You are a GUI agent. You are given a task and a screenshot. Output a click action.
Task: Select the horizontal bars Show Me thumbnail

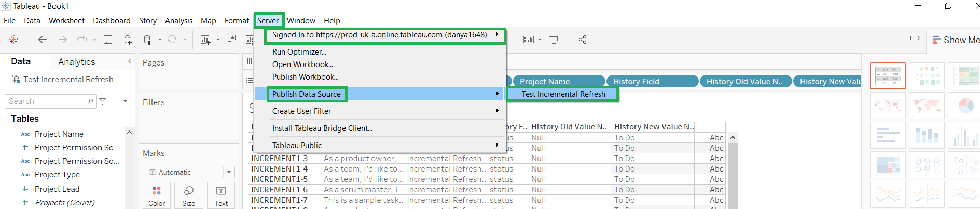[888, 135]
